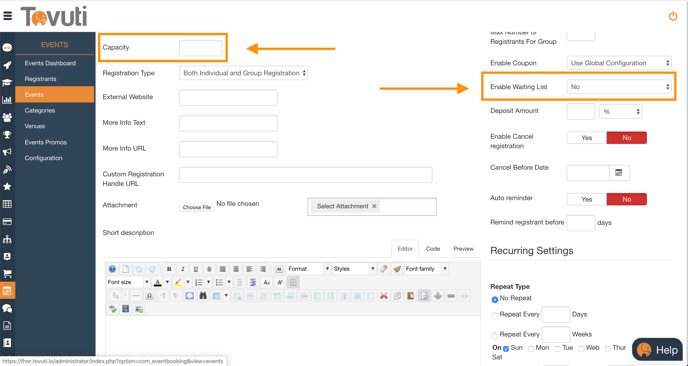The width and height of the screenshot is (688, 366).
Task: Apply bold in the editor toolbar
Action: (x=169, y=269)
